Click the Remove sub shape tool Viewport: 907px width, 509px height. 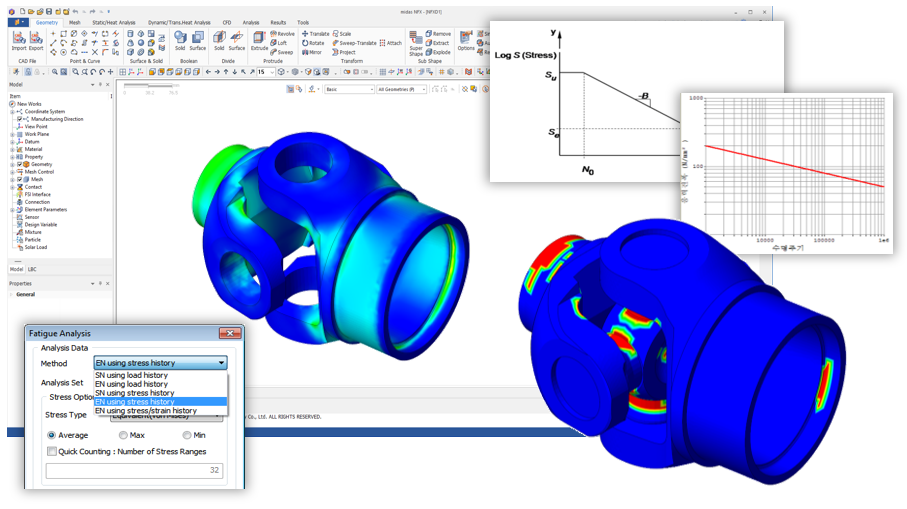point(438,34)
